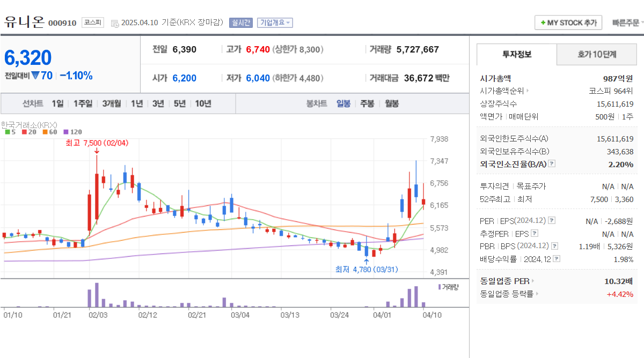Screen dimensions: 644x358
Task: Add stock with MY STOCK 추가 button
Action: pos(568,23)
